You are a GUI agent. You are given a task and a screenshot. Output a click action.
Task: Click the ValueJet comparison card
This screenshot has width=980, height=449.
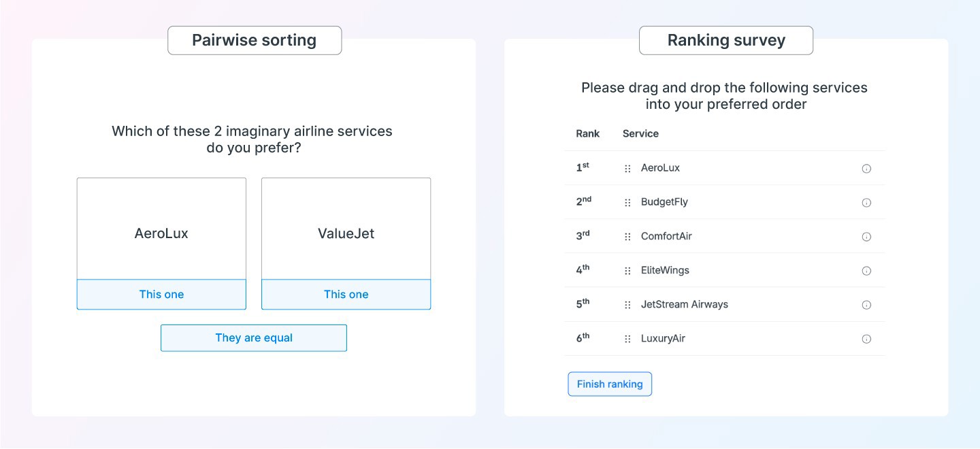click(346, 229)
